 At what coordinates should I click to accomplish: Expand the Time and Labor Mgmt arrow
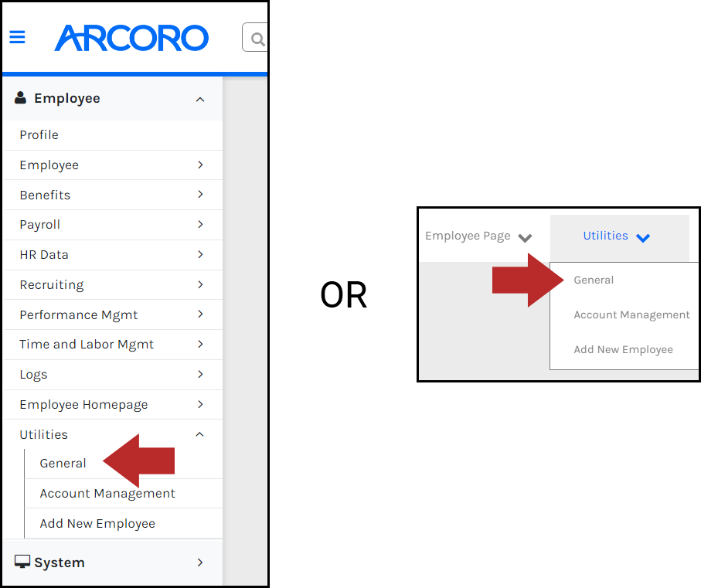tap(200, 344)
